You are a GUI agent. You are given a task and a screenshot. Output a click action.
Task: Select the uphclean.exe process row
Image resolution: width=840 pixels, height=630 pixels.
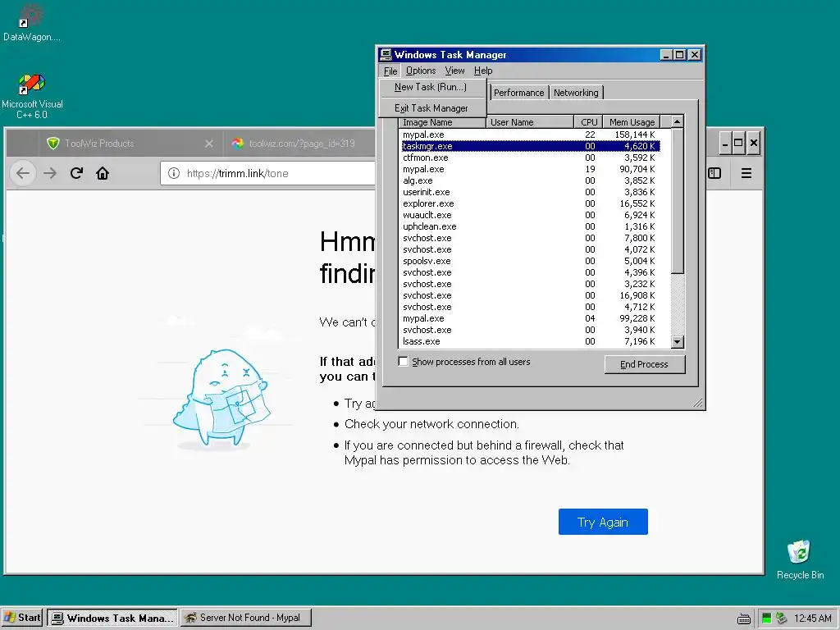pos(531,226)
